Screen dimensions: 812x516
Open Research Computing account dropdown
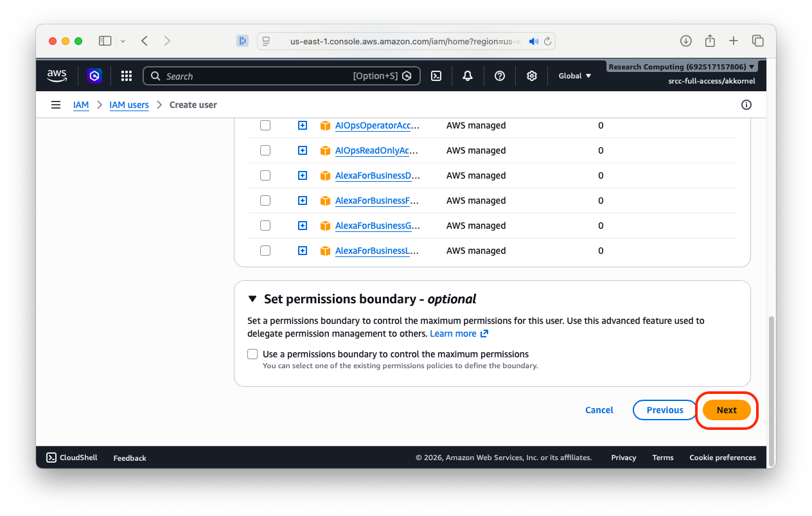pos(682,67)
